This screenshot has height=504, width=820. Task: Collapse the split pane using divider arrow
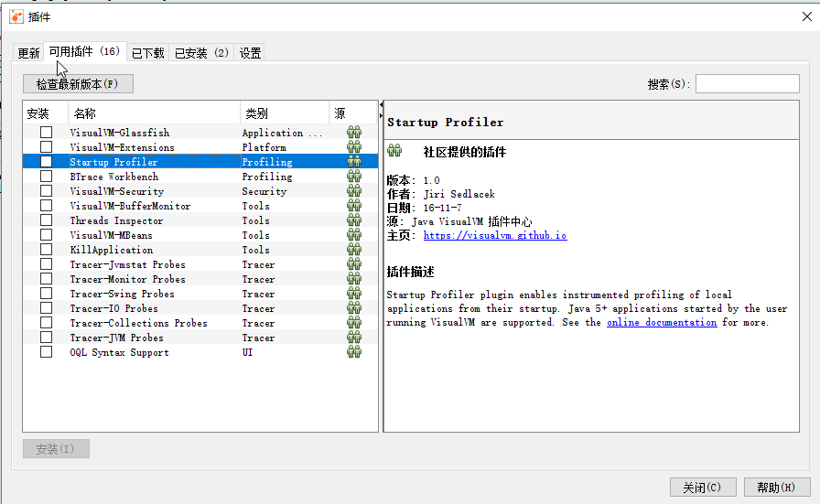pyautogui.click(x=381, y=105)
